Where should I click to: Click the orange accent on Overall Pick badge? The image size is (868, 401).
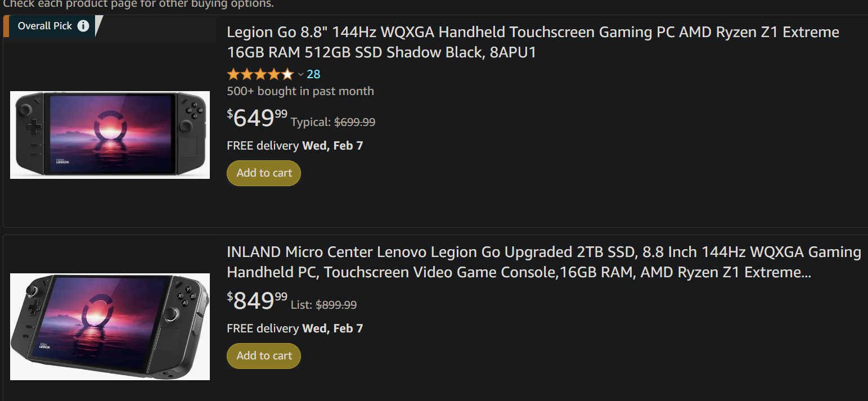[x=6, y=26]
